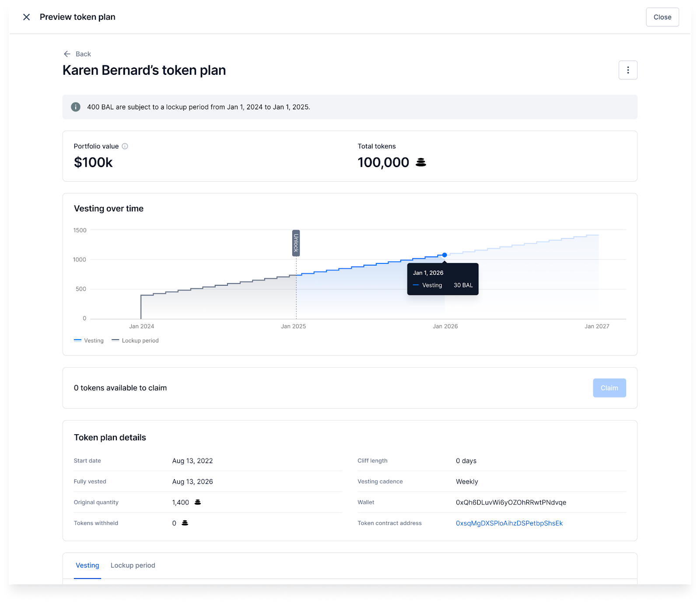The width and height of the screenshot is (700, 603).
Task: Toggle the Vesting series in the chart legend
Action: [89, 340]
